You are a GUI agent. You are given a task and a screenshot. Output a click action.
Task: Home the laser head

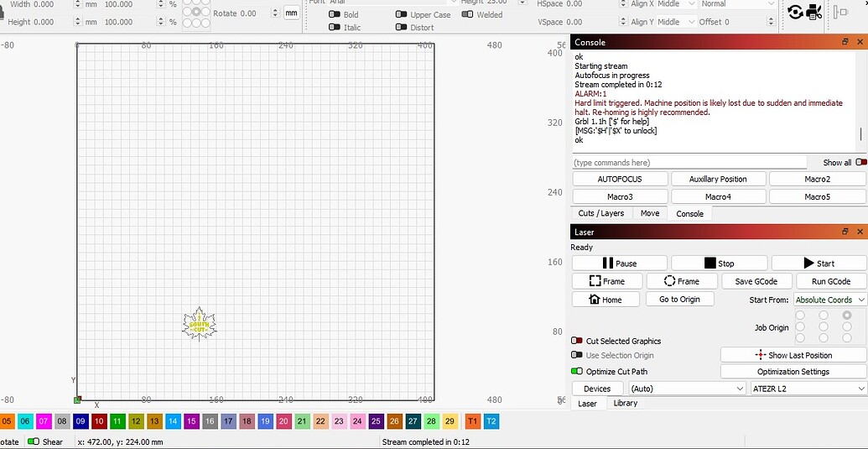click(x=606, y=300)
